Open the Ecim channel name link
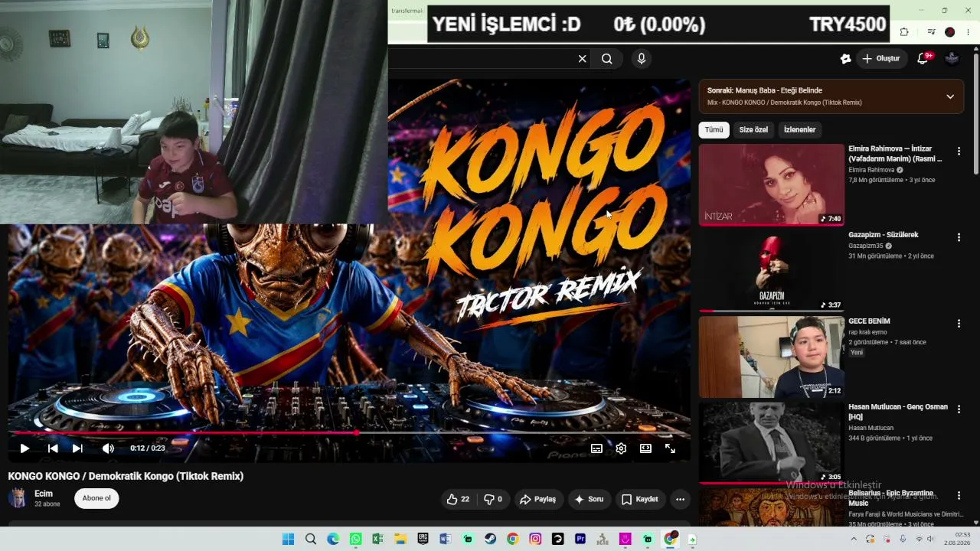Image resolution: width=980 pixels, height=551 pixels. click(44, 494)
